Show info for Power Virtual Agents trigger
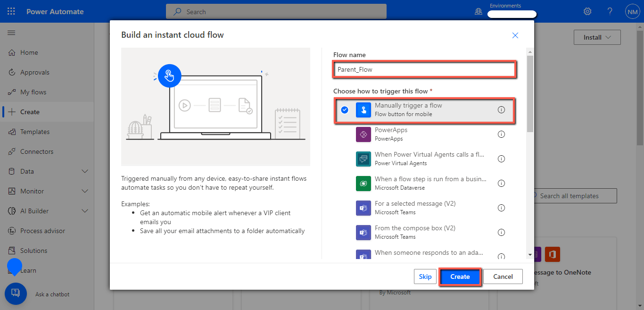The width and height of the screenshot is (644, 310). [x=501, y=159]
